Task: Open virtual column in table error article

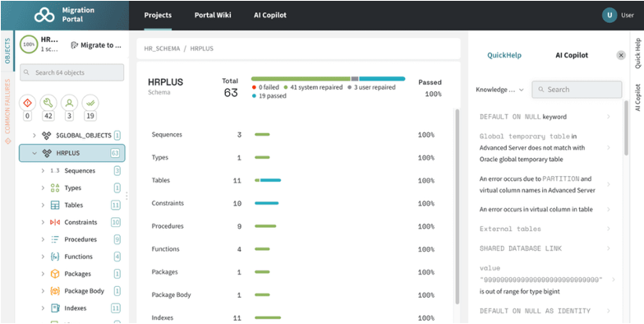Action: pyautogui.click(x=545, y=209)
